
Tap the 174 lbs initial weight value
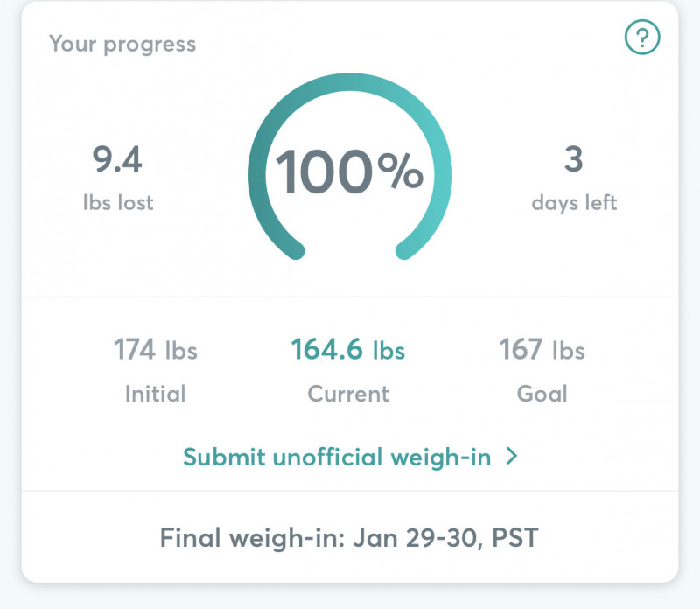tap(156, 351)
